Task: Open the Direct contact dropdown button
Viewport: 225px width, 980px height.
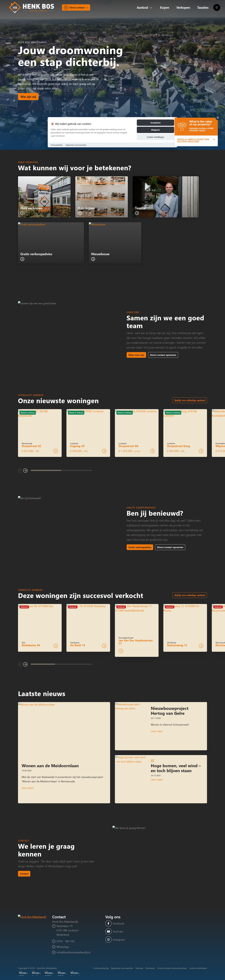Action: (x=76, y=8)
